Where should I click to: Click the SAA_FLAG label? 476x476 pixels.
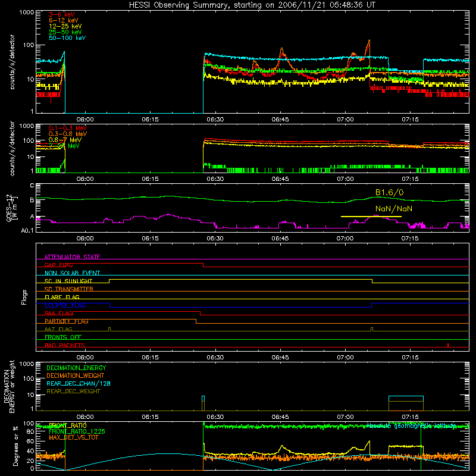point(58,313)
